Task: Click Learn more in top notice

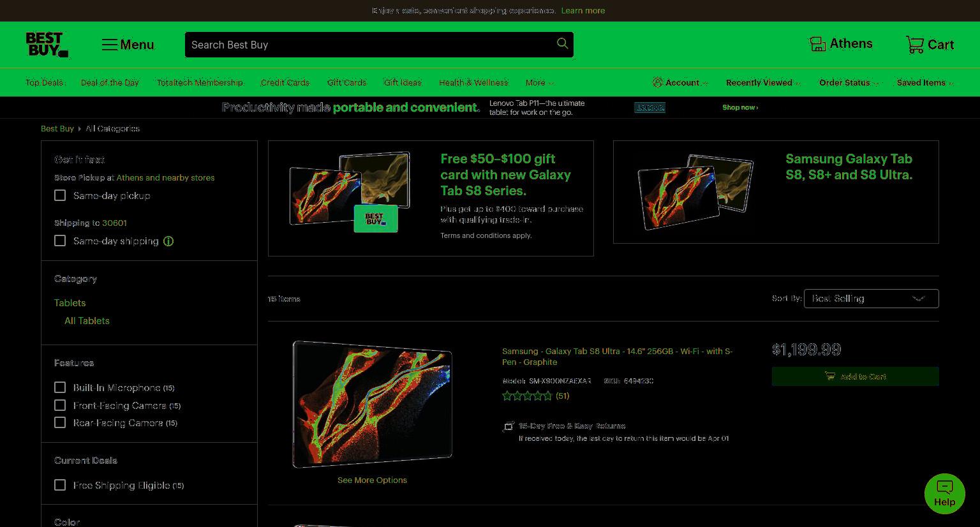Action: 583,11
